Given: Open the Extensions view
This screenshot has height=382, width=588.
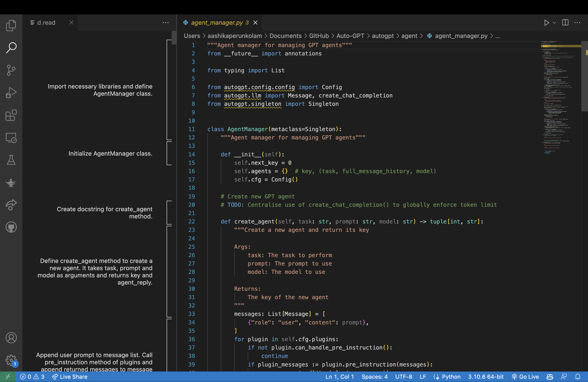Looking at the screenshot, I should [x=11, y=115].
